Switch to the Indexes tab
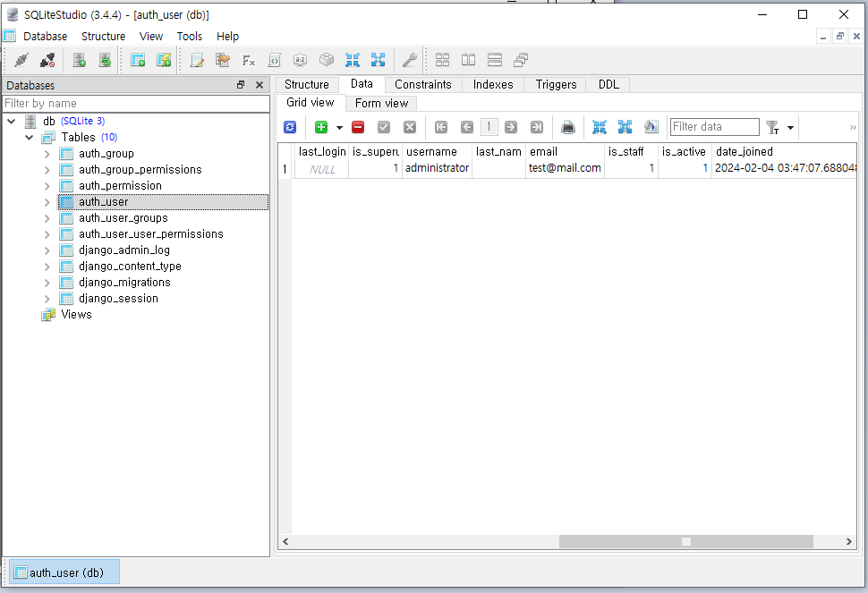The height and width of the screenshot is (593, 868). point(493,85)
